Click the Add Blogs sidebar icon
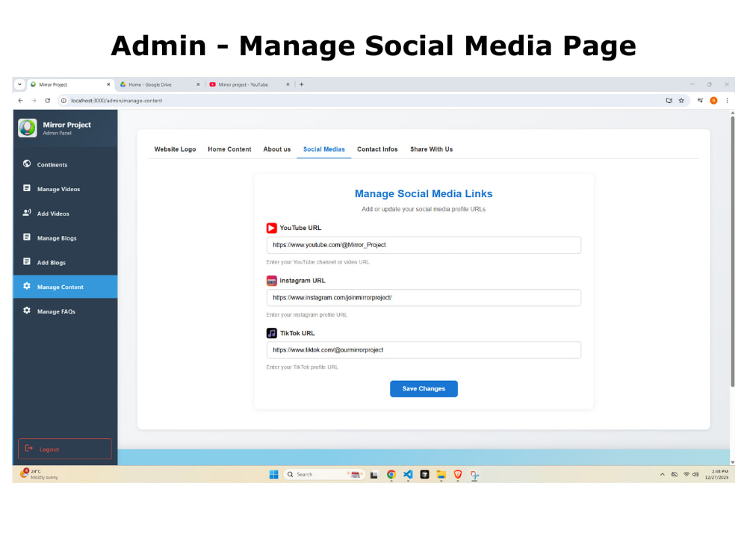747x560 pixels. (27, 261)
